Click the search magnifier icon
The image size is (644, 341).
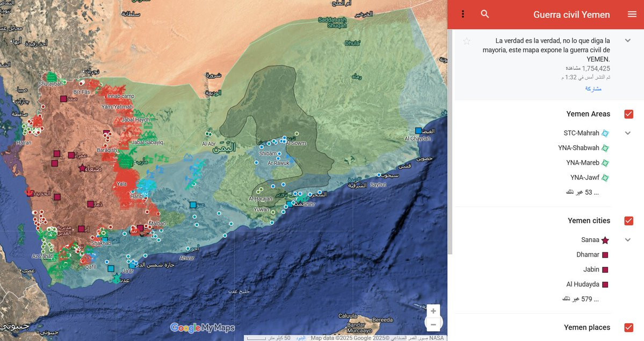pyautogui.click(x=485, y=14)
